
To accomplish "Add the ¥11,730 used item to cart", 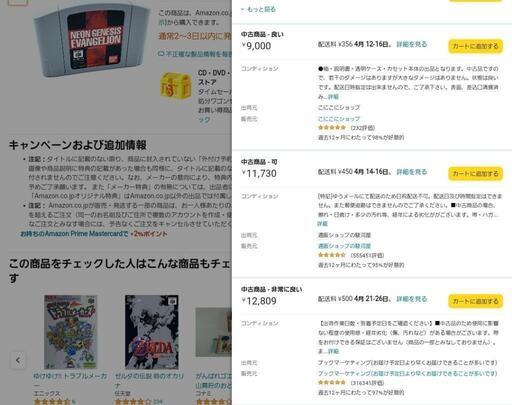I will click(x=475, y=173).
